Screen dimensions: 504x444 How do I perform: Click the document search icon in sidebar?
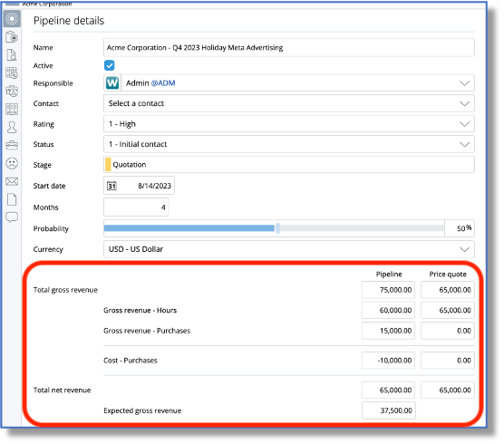click(x=12, y=55)
